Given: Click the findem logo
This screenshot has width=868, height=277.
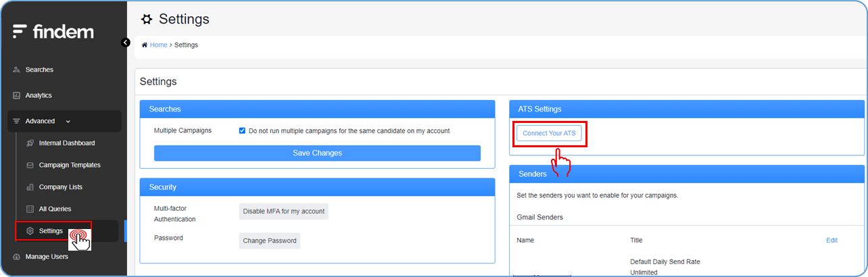Looking at the screenshot, I should tap(53, 31).
